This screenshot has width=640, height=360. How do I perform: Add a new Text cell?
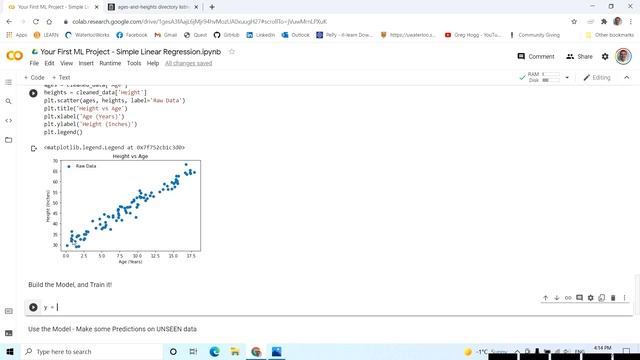click(61, 78)
